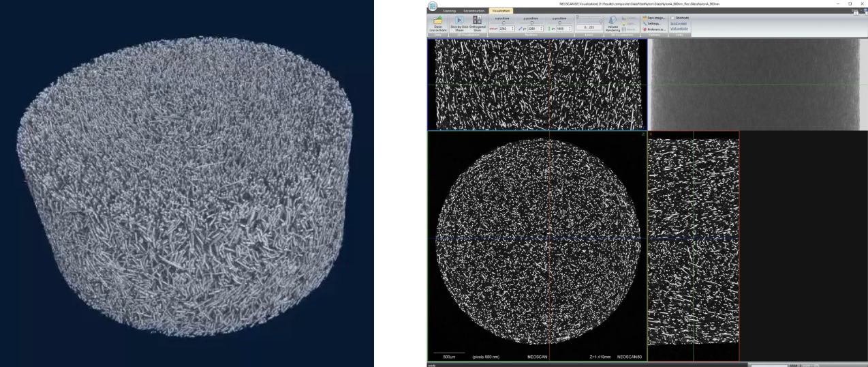Launch Volume Rendering
This screenshot has height=367, width=868.
(x=612, y=22)
